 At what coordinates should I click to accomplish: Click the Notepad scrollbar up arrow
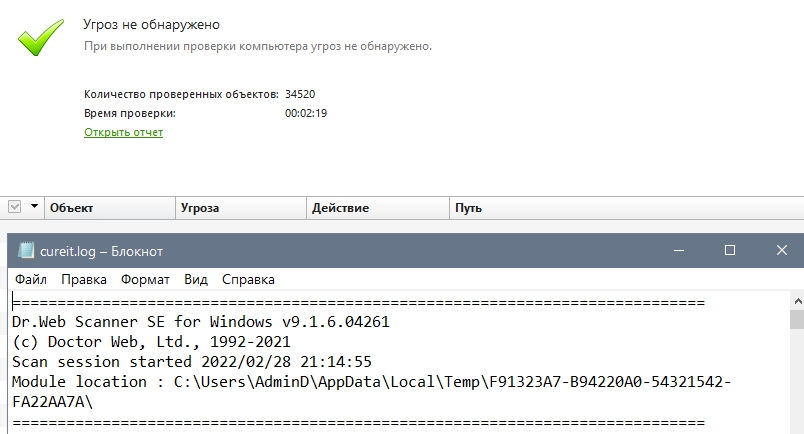coord(797,301)
